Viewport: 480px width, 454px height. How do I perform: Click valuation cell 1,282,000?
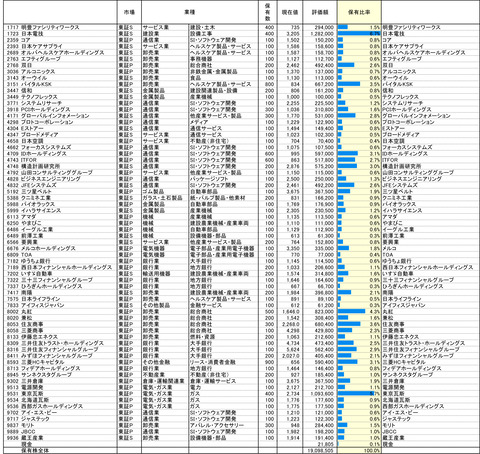[x=320, y=34]
